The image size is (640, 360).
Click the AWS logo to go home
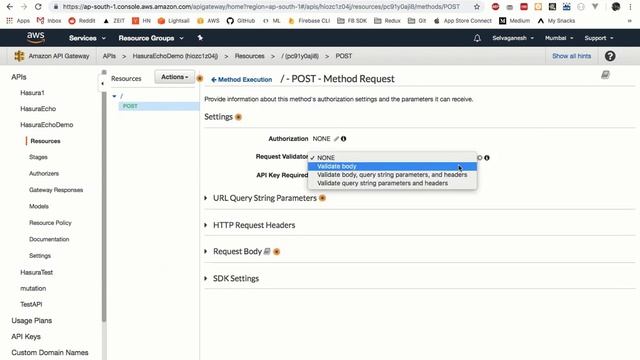click(36, 38)
